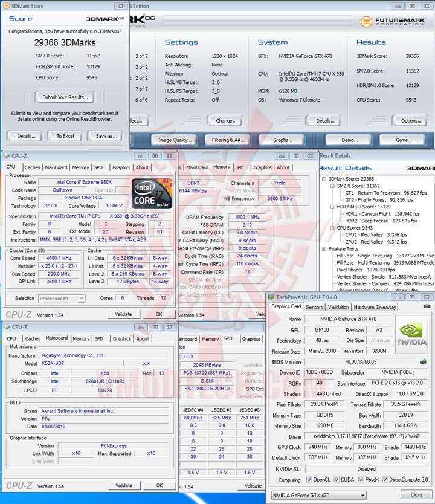The image size is (435, 504).
Task: Click the mainboard model value X58A-UD7
Action: pos(82,363)
